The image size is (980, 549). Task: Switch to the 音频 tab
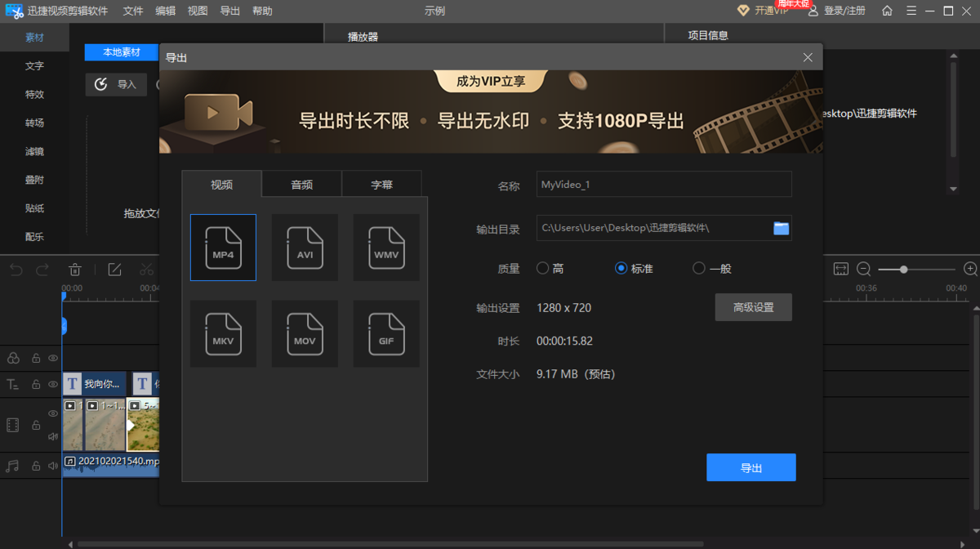tap(301, 184)
